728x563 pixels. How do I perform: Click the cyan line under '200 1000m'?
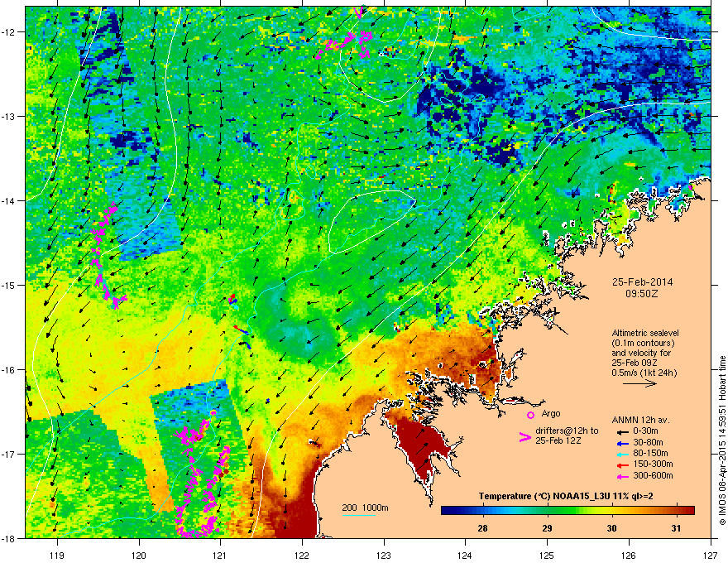(x=358, y=515)
